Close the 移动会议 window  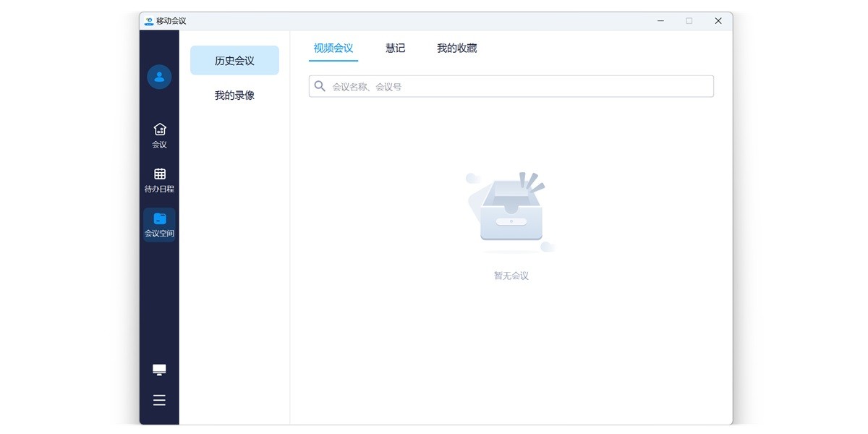click(x=718, y=21)
